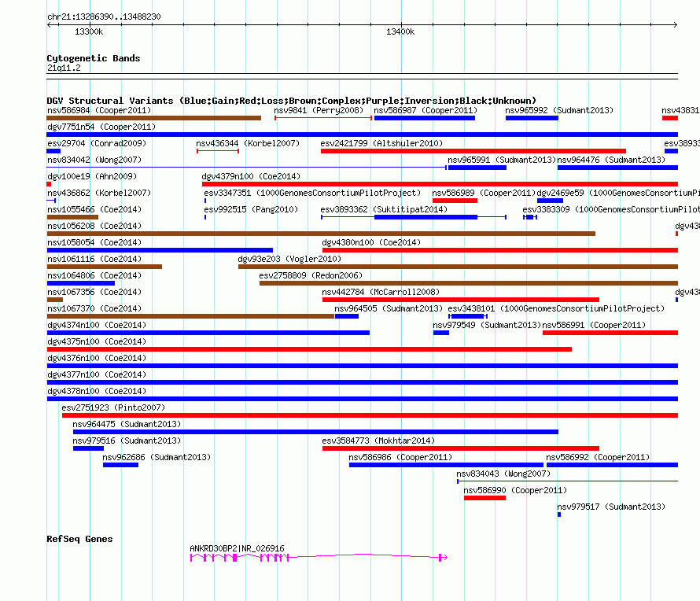The image size is (700, 601).
Task: Click nsv1055466 (Coe2014) label
Action: (x=94, y=209)
